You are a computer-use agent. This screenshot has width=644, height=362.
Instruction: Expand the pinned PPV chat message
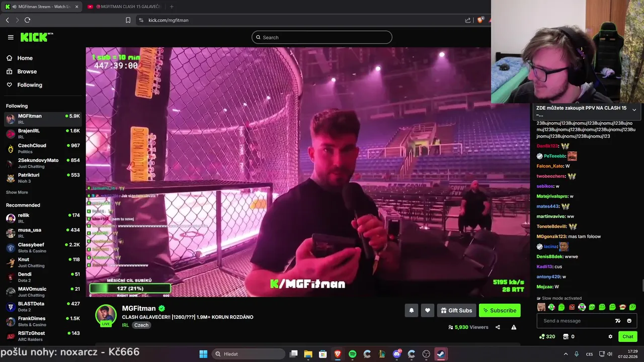(634, 110)
